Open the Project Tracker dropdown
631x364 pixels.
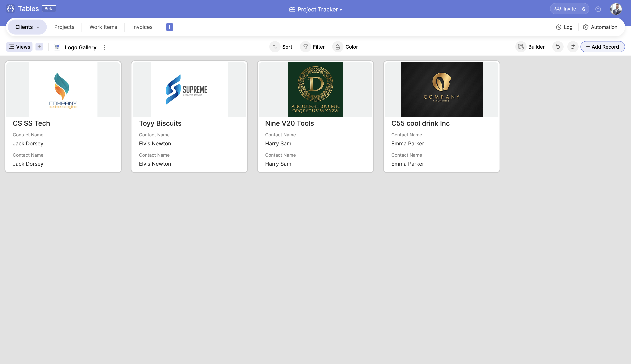[315, 10]
